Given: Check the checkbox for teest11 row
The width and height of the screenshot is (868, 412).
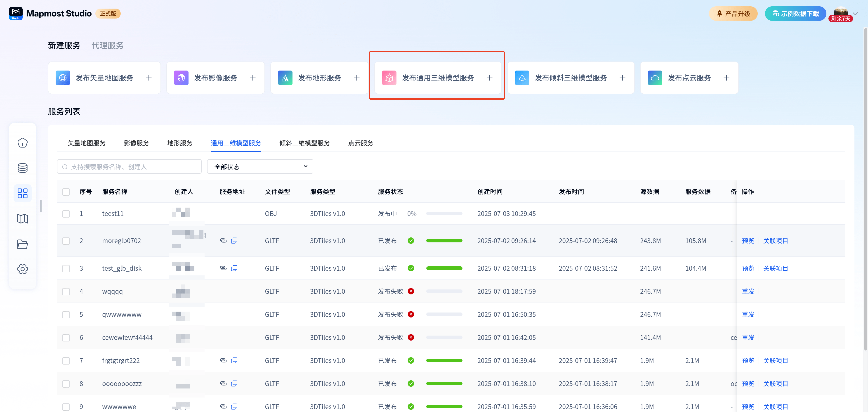Looking at the screenshot, I should (66, 214).
